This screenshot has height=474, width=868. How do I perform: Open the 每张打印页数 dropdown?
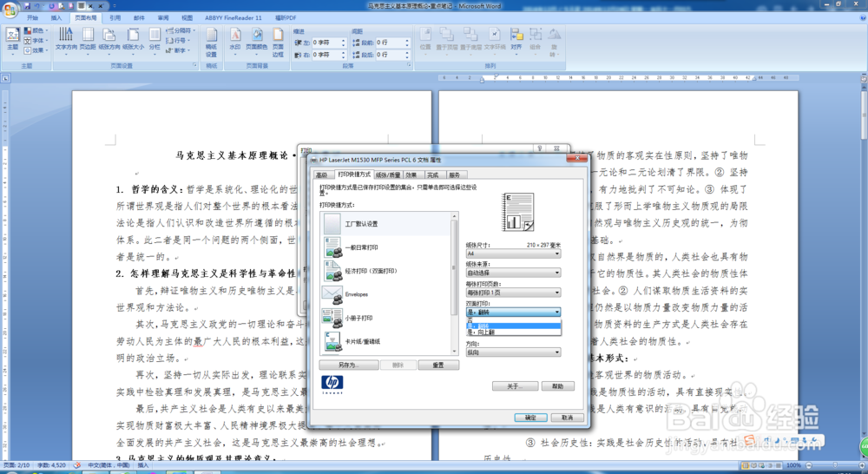click(x=513, y=292)
